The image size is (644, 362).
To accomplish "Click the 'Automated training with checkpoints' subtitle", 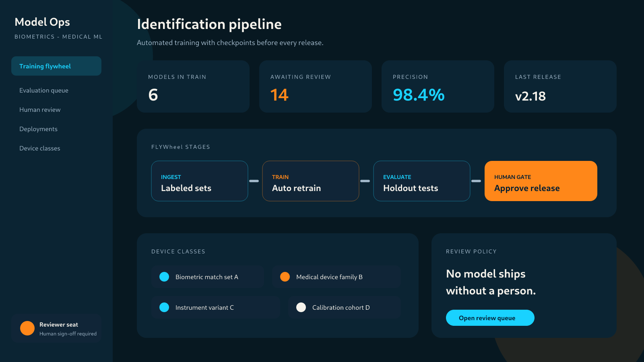I will [x=230, y=43].
